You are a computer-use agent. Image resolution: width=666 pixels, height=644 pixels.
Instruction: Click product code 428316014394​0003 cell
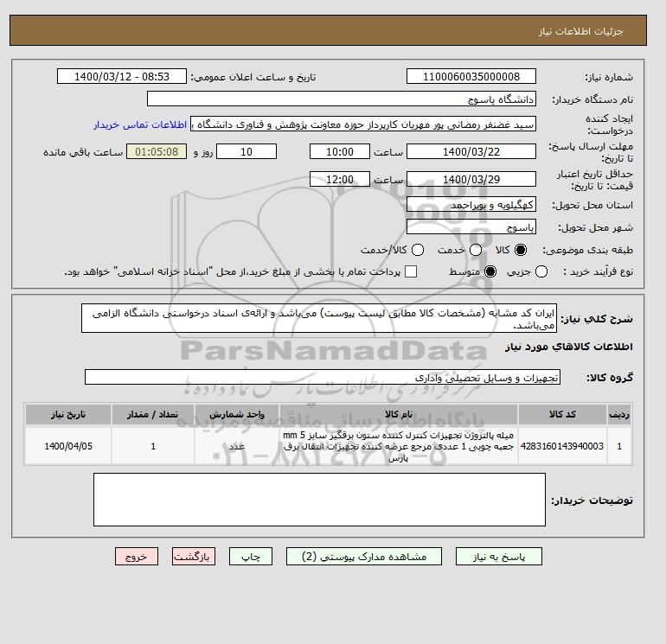pyautogui.click(x=562, y=446)
